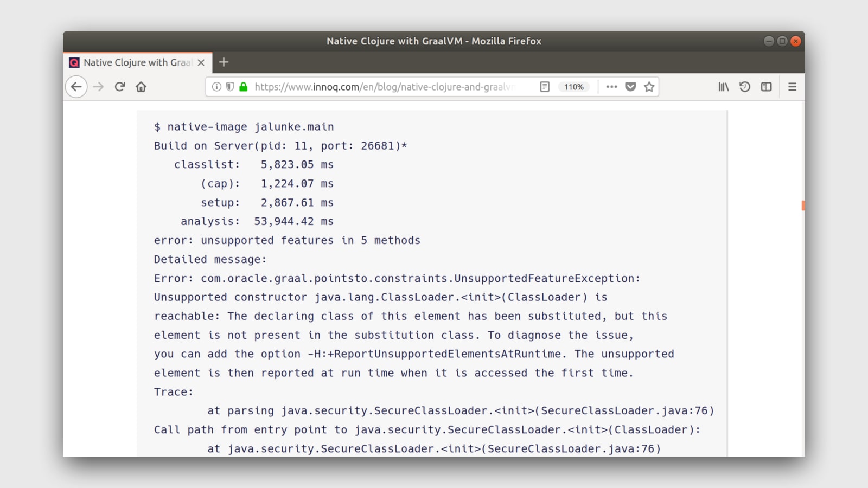Image resolution: width=868 pixels, height=488 pixels.
Task: Click the "Call path from entry point" line
Action: pyautogui.click(x=427, y=430)
